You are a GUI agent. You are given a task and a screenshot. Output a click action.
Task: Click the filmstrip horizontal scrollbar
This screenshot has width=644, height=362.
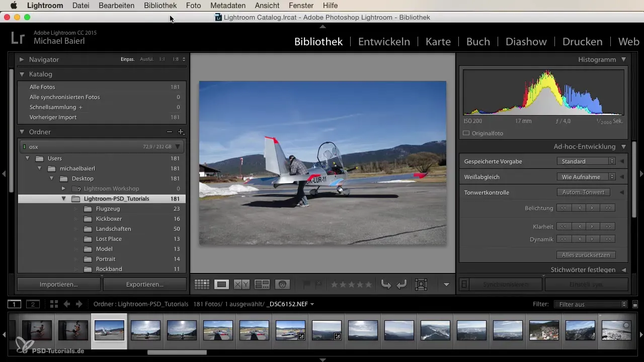(177, 352)
